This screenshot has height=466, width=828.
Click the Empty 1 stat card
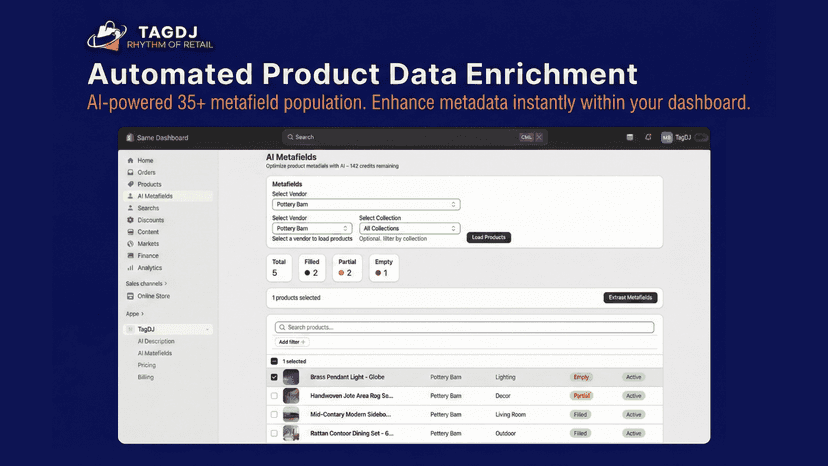(x=384, y=267)
